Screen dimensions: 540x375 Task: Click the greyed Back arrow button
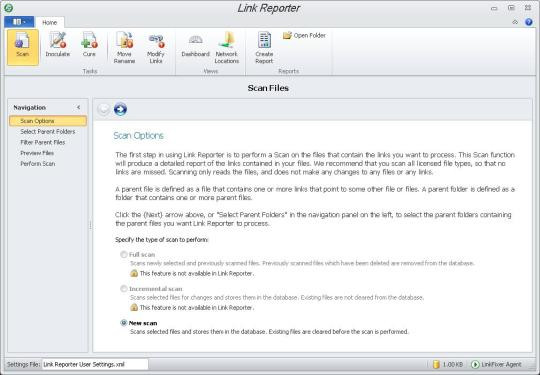(103, 109)
